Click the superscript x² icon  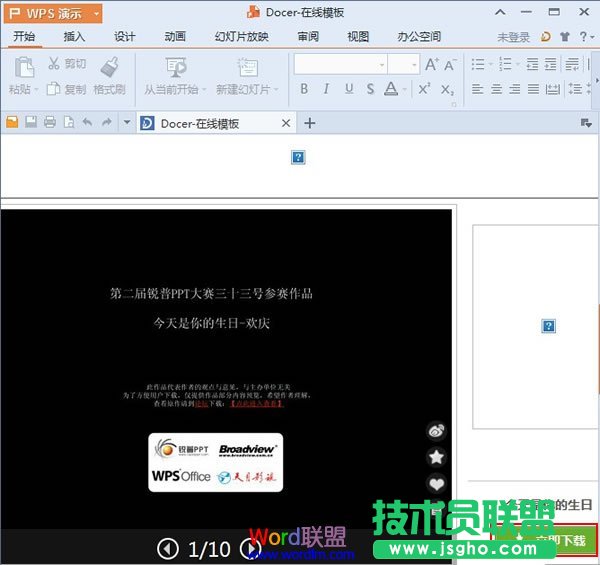pyautogui.click(x=424, y=88)
